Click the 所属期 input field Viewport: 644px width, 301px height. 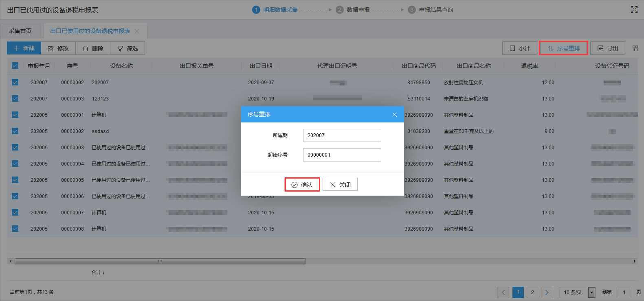coord(342,135)
